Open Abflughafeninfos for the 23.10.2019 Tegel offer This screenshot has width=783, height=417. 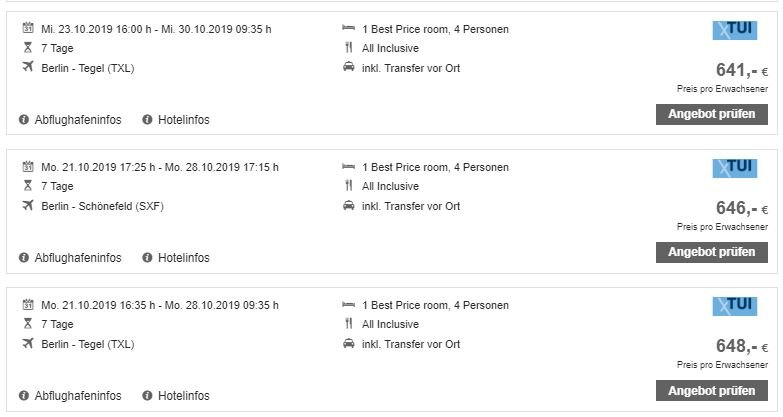click(x=70, y=120)
